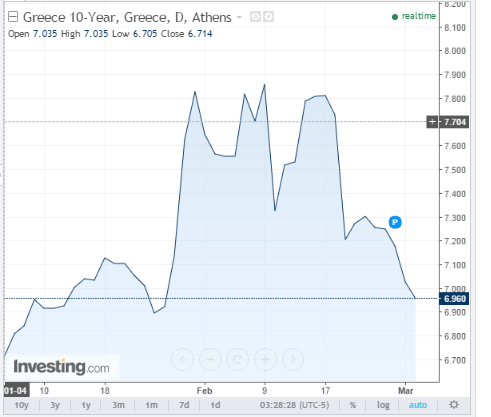This screenshot has height=417, width=491.
Task: Click the Greece 10-Year chart title
Action: (127, 17)
